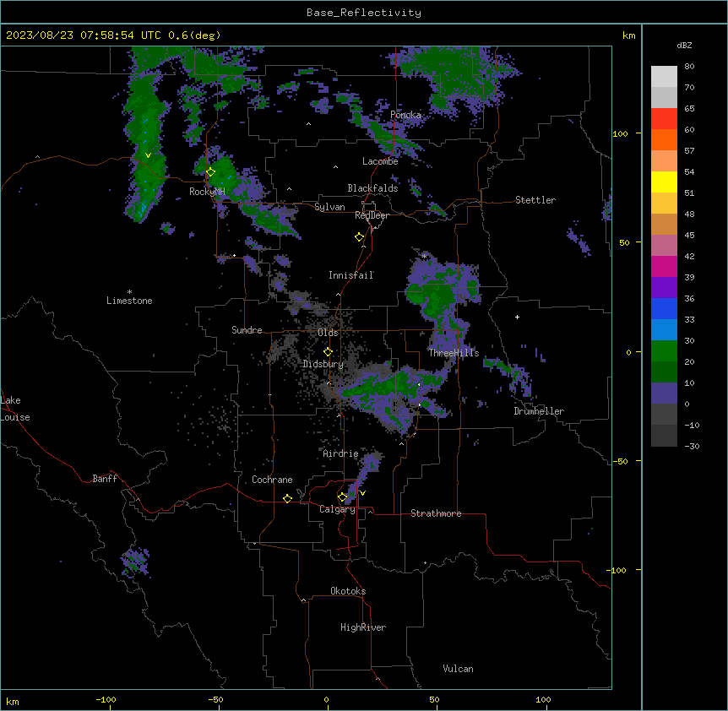Click the yellow diamond marker above Calgary label
This screenshot has width=728, height=711.
coord(342,497)
